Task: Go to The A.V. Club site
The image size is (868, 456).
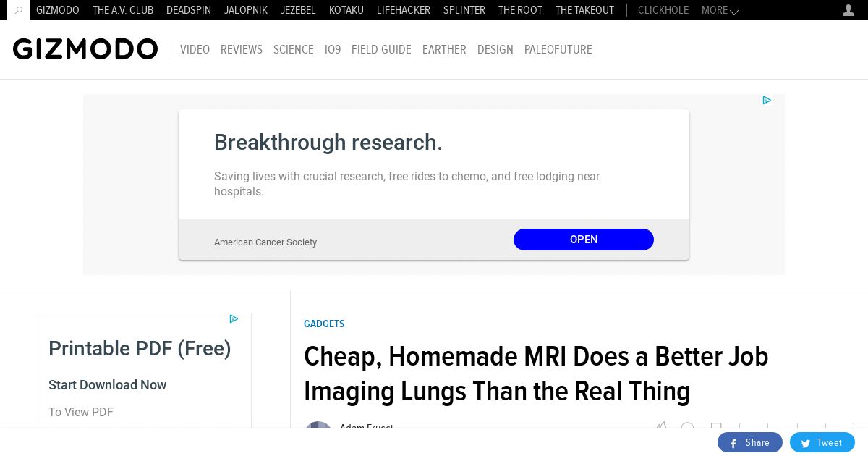Action: pos(123,10)
